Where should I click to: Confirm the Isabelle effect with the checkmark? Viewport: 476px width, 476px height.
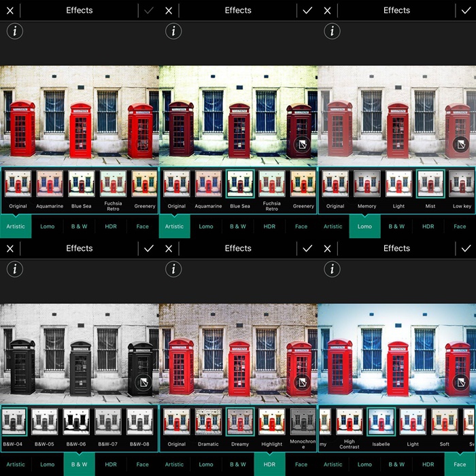click(466, 249)
